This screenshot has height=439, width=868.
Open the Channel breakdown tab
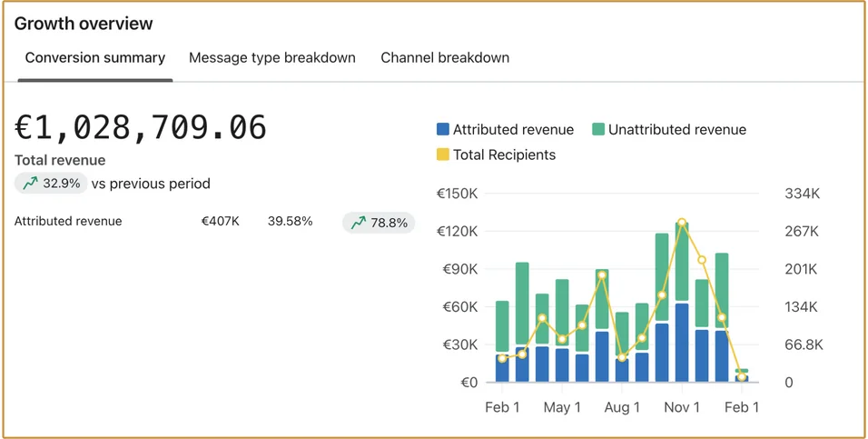(x=445, y=57)
